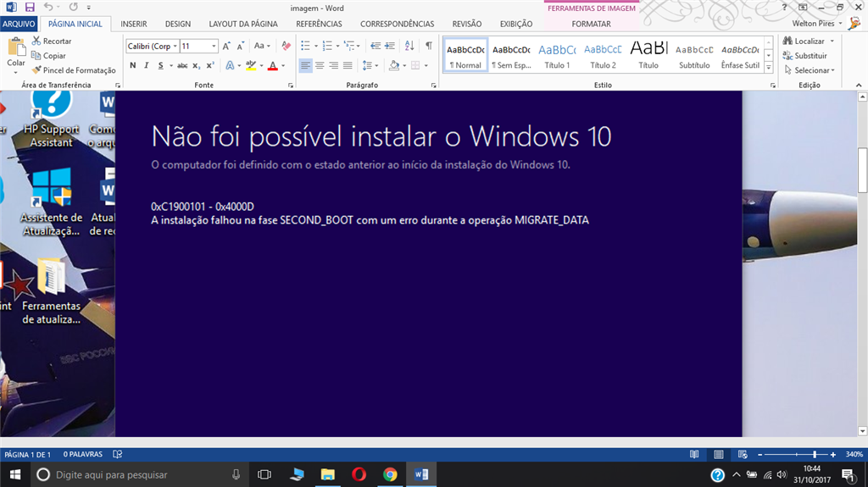Apply the Título 1 style
This screenshot has height=487, width=868.
[557, 55]
